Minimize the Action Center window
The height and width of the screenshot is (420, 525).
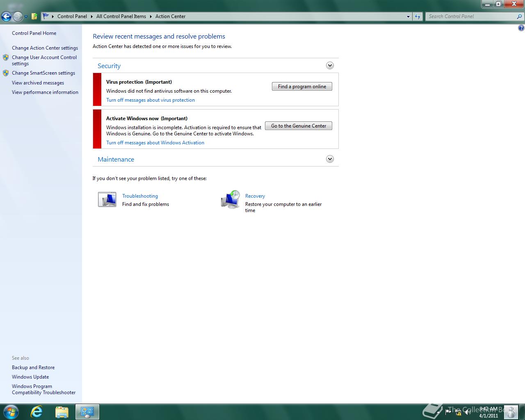point(487,4)
